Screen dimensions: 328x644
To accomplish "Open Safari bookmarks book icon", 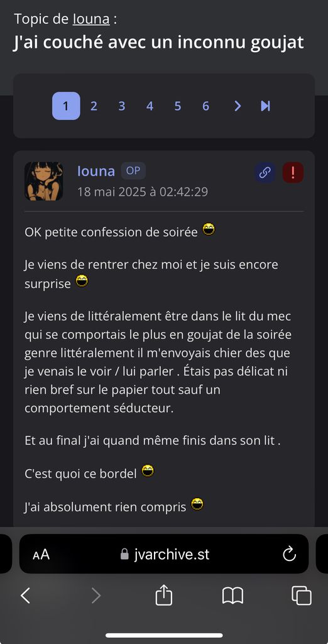I will pos(232,595).
